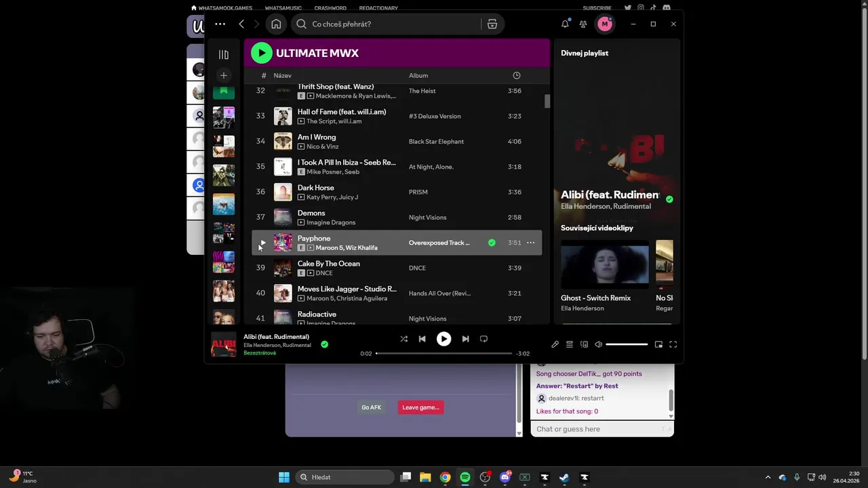Open the Windows Start menu
The image size is (868, 488).
(x=284, y=477)
